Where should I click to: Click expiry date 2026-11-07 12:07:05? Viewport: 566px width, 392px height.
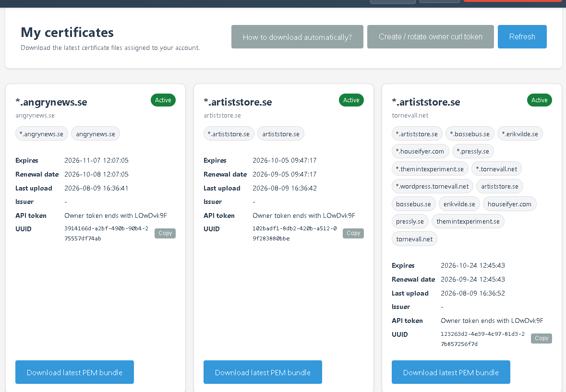(x=96, y=160)
